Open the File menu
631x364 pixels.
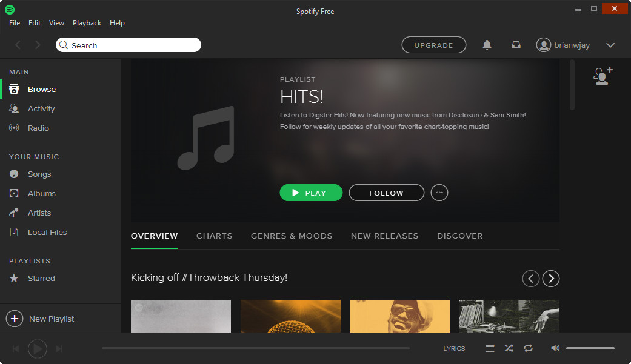point(15,23)
